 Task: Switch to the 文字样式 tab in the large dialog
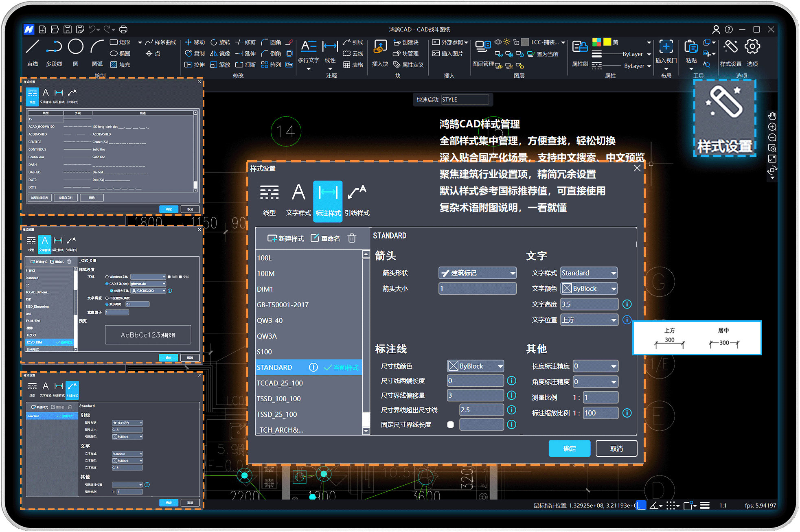coord(298,201)
